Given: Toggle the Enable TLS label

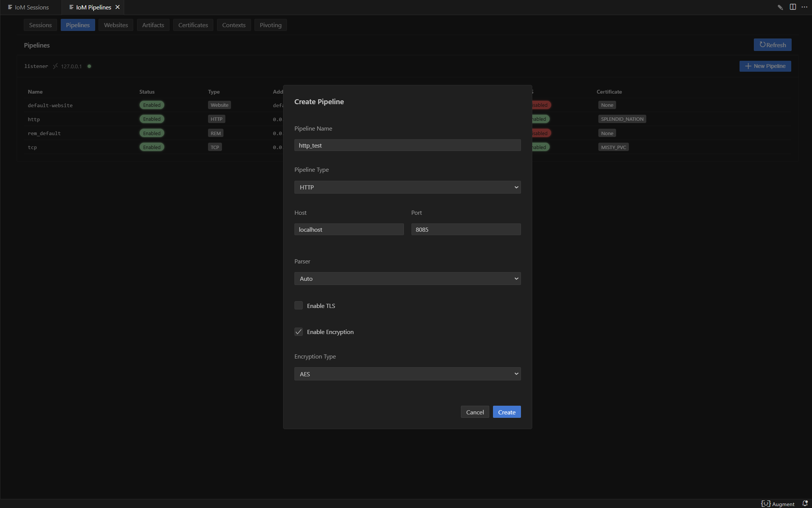Looking at the screenshot, I should click(321, 306).
